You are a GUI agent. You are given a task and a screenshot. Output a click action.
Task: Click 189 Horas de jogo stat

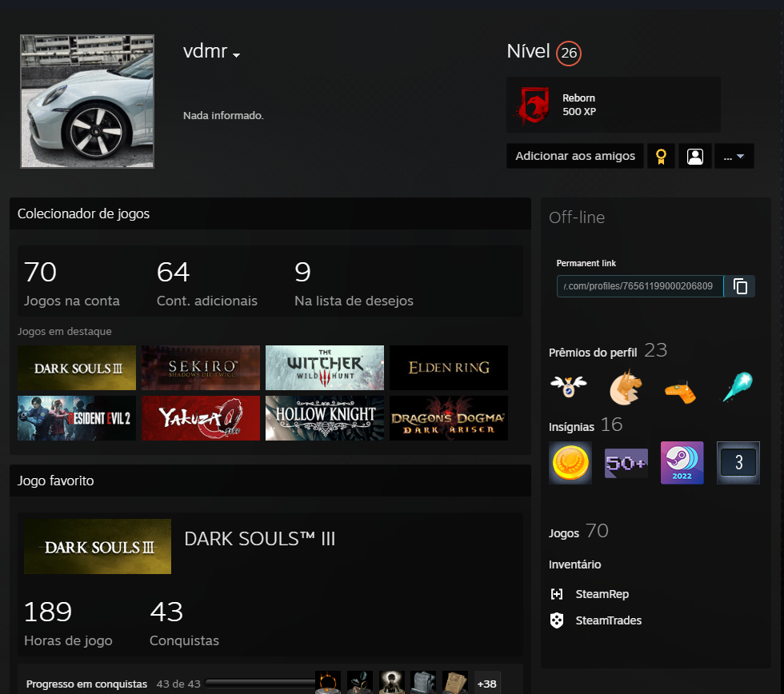(x=68, y=623)
